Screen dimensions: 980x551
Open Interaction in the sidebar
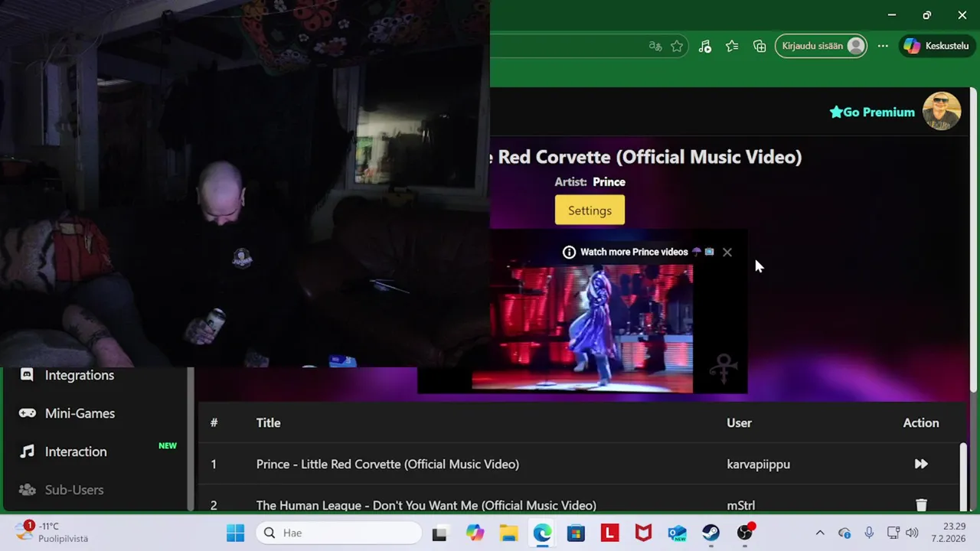point(76,452)
